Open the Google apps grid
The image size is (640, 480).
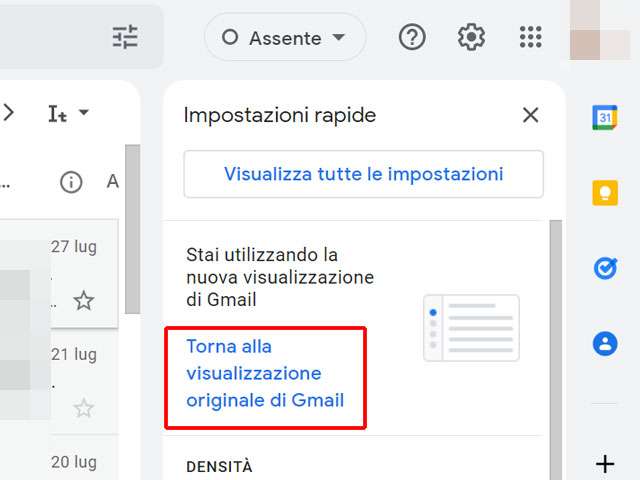[x=530, y=38]
